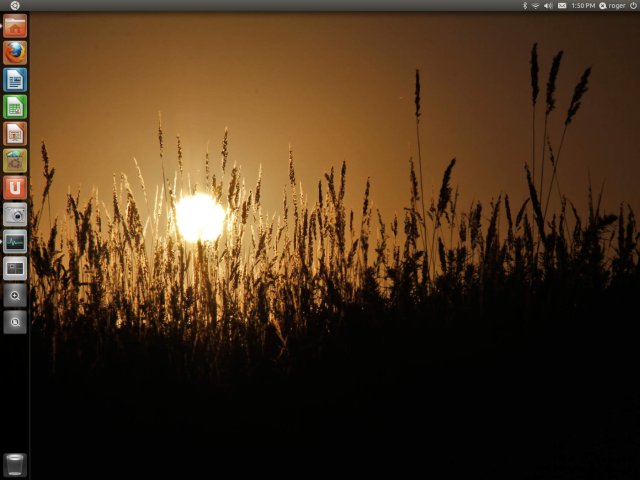Open the Trash in launcher
This screenshot has height=480, width=640.
pyautogui.click(x=15, y=465)
